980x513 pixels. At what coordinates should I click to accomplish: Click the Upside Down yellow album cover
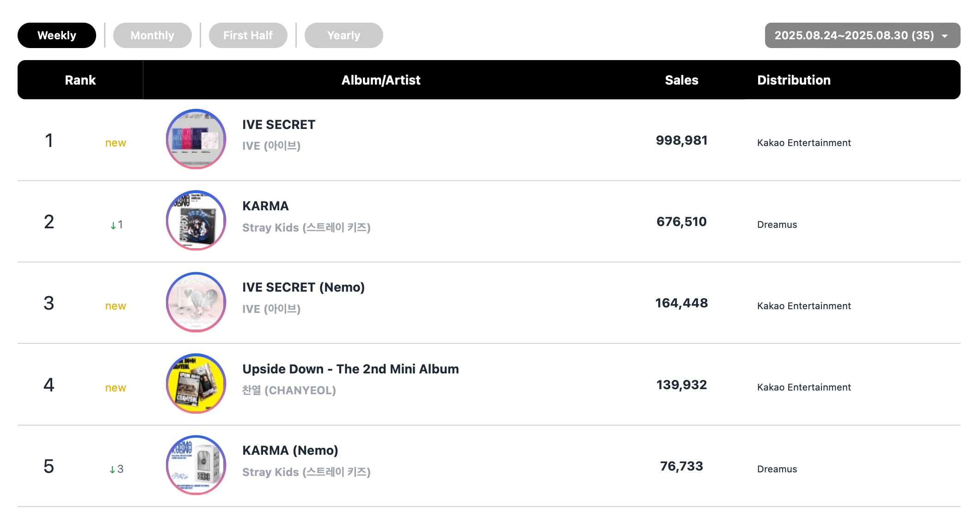click(196, 384)
